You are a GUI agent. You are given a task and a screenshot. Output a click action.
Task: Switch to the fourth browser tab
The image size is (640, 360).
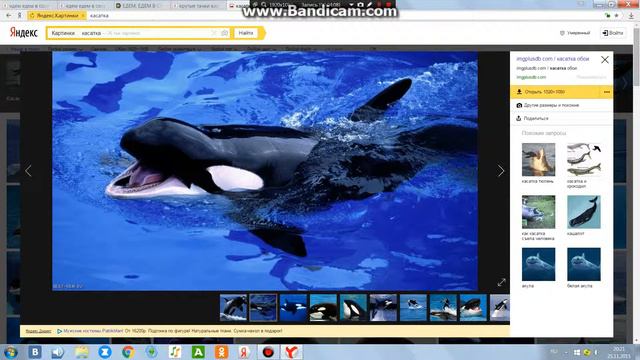tap(197, 6)
